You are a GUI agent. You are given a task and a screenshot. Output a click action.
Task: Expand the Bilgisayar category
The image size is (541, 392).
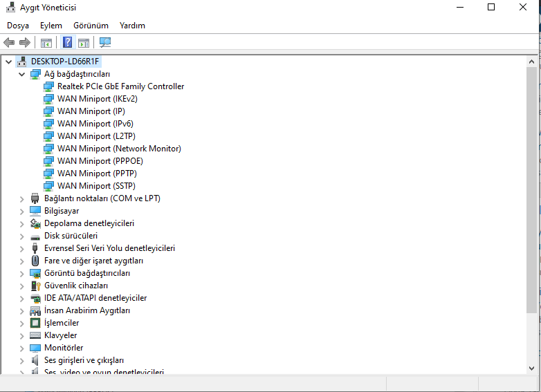(21, 212)
